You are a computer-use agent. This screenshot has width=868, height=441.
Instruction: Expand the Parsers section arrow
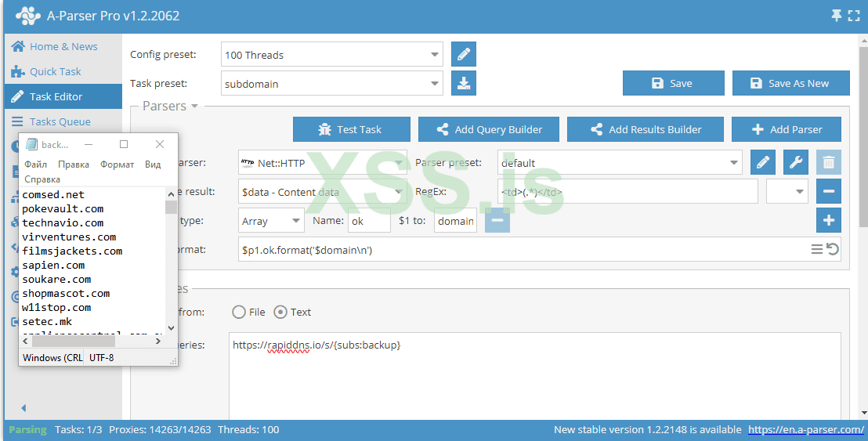coord(194,107)
